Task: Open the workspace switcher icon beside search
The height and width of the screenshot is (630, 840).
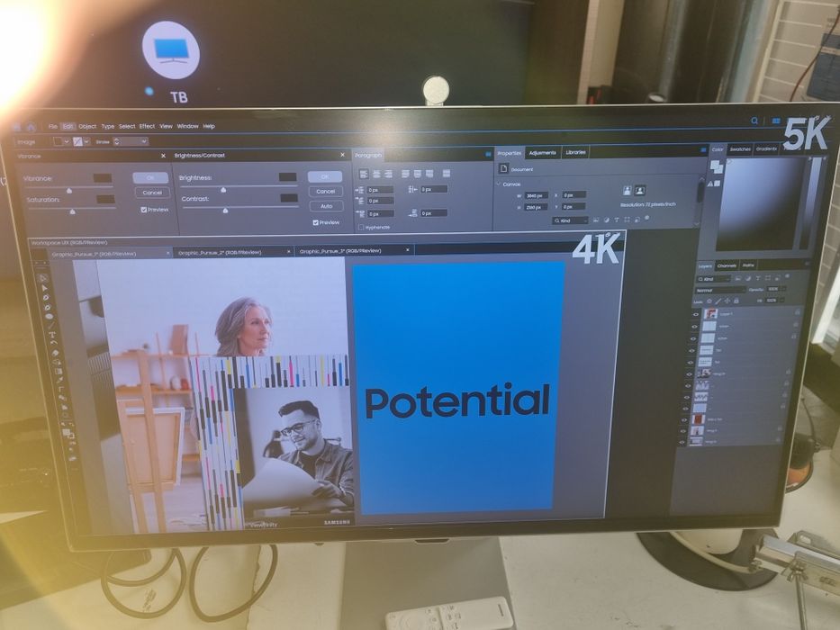Action: [776, 121]
